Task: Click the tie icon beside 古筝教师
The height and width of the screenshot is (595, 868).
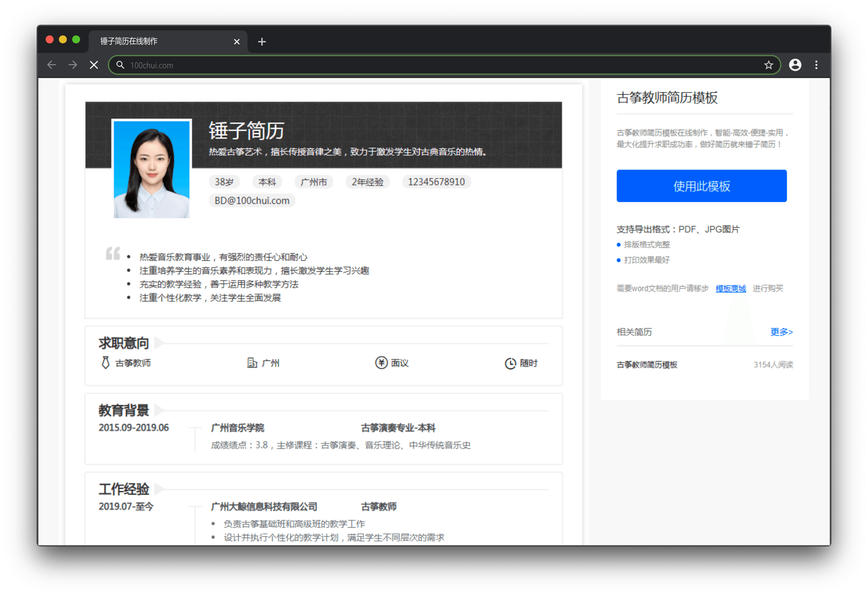Action: [x=106, y=363]
